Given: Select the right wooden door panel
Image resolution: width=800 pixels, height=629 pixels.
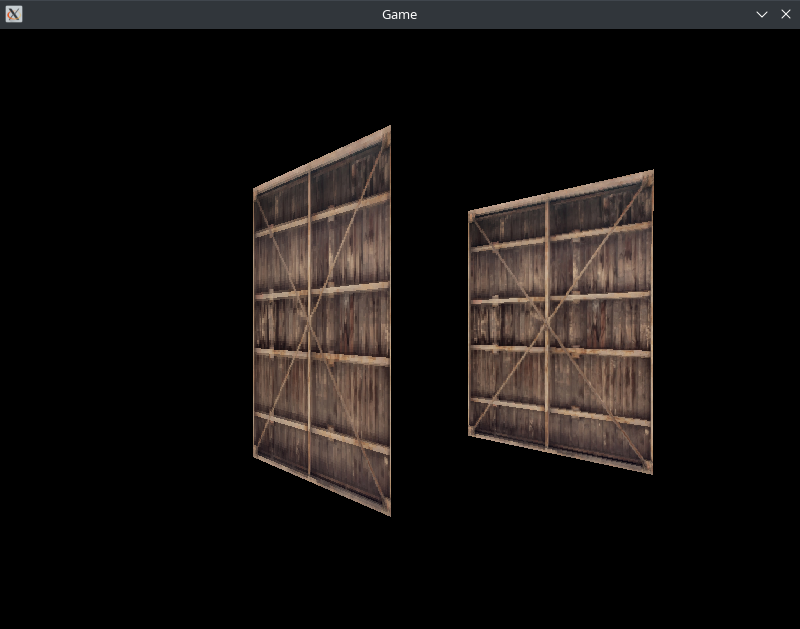Looking at the screenshot, I should (560, 322).
